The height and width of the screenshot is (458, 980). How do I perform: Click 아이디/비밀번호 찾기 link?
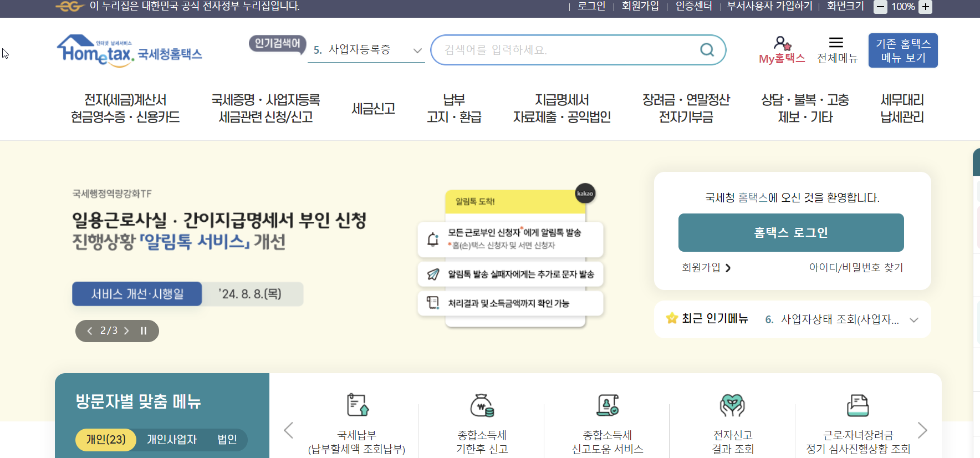(x=856, y=268)
